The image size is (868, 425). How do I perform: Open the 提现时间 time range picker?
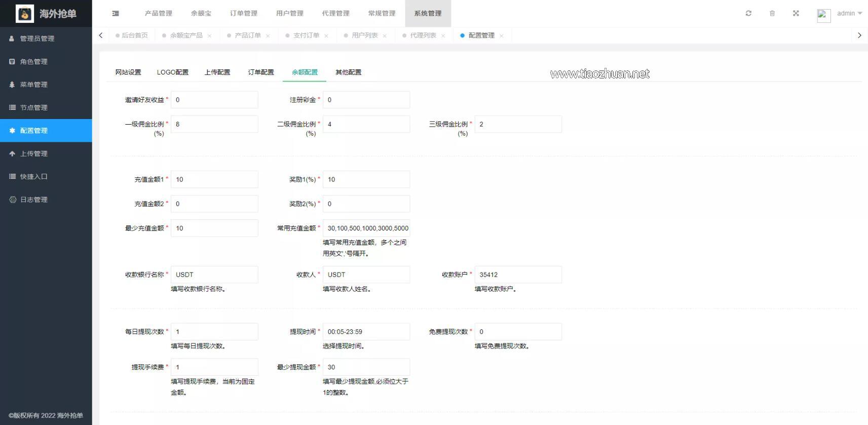coord(366,332)
